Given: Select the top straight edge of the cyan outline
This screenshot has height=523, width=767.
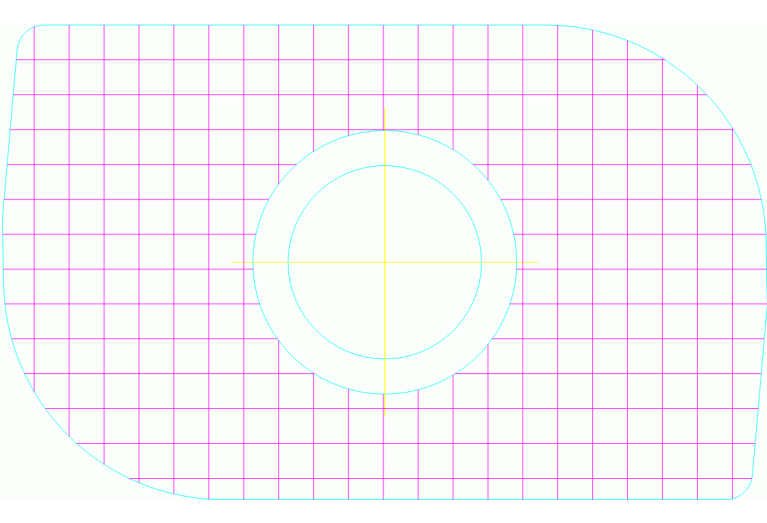Looking at the screenshot, I should click(300, 25).
